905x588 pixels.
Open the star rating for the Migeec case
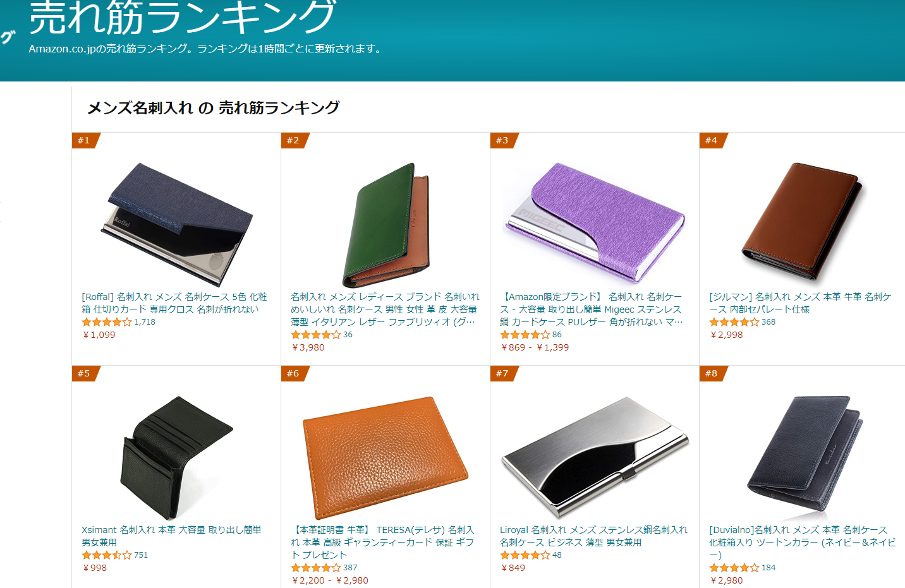pos(525,335)
